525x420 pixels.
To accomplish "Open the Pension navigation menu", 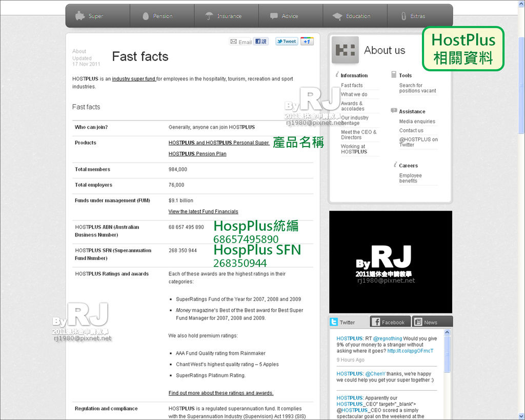I will click(x=162, y=16).
